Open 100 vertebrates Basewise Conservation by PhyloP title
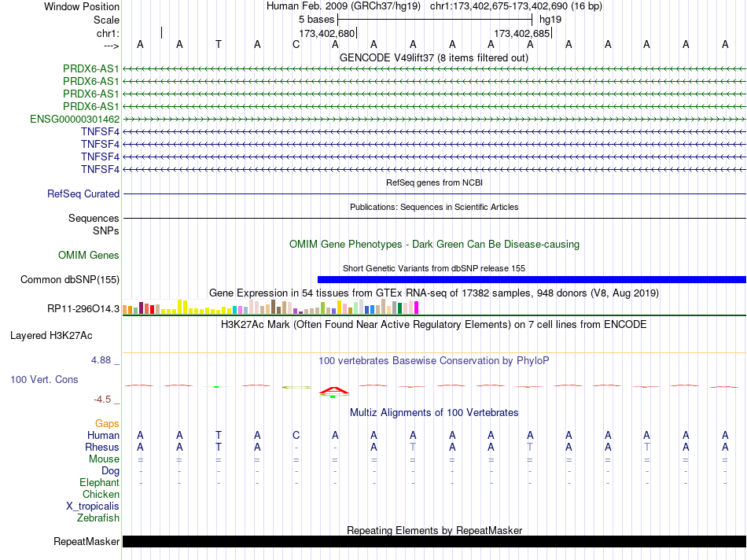747x560 pixels. tap(434, 361)
